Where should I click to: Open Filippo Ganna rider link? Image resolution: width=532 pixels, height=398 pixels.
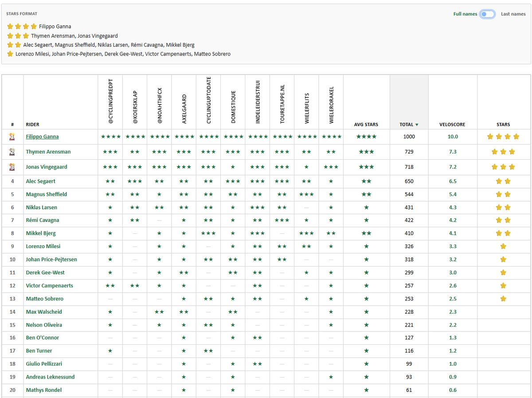pyautogui.click(x=42, y=137)
